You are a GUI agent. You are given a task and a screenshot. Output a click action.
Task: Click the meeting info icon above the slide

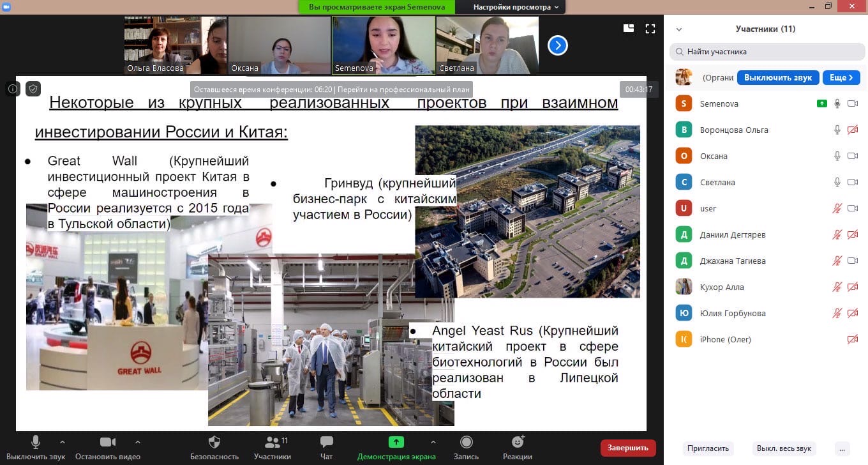[13, 89]
